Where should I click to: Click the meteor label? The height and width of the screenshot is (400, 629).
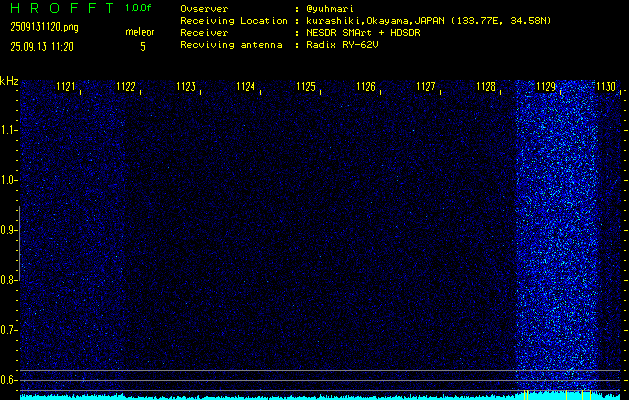140,32
